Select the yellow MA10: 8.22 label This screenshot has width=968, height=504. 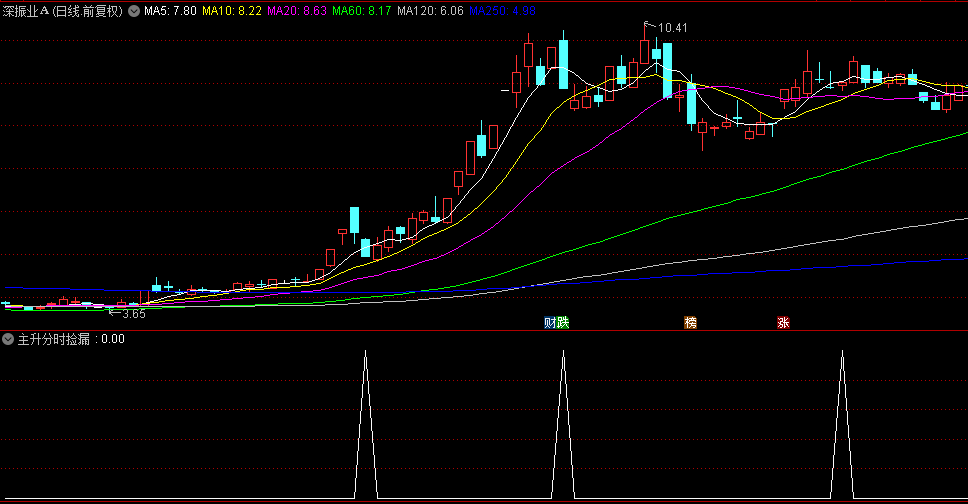point(232,11)
